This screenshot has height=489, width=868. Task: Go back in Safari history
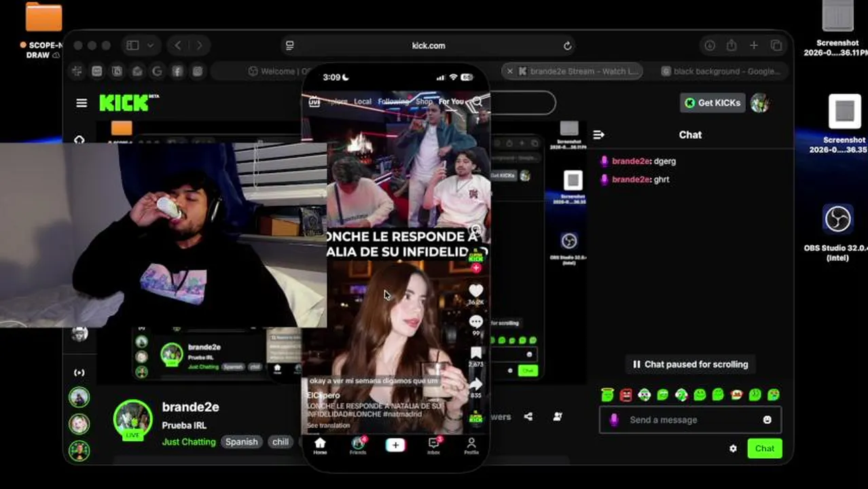click(178, 46)
